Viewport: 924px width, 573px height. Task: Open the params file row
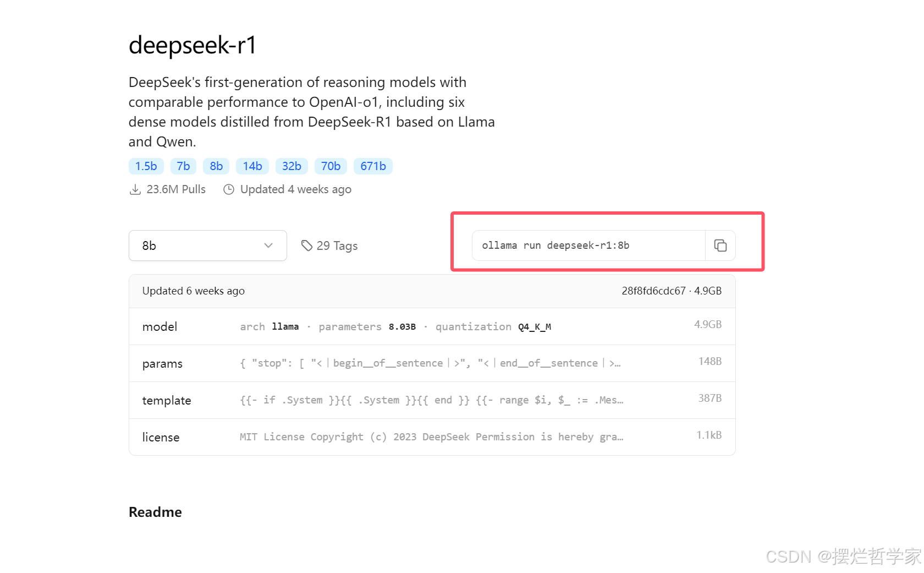tap(432, 363)
